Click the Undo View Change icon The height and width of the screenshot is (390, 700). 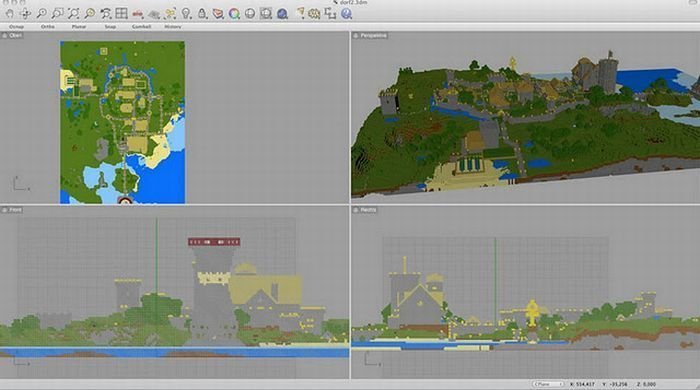[106, 14]
